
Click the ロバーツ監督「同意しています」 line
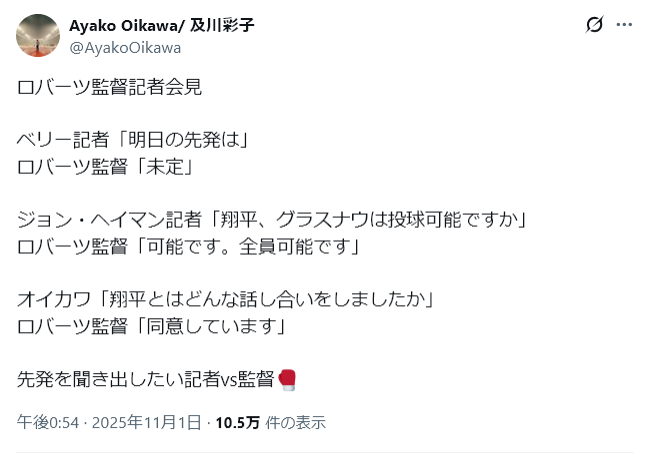point(152,325)
